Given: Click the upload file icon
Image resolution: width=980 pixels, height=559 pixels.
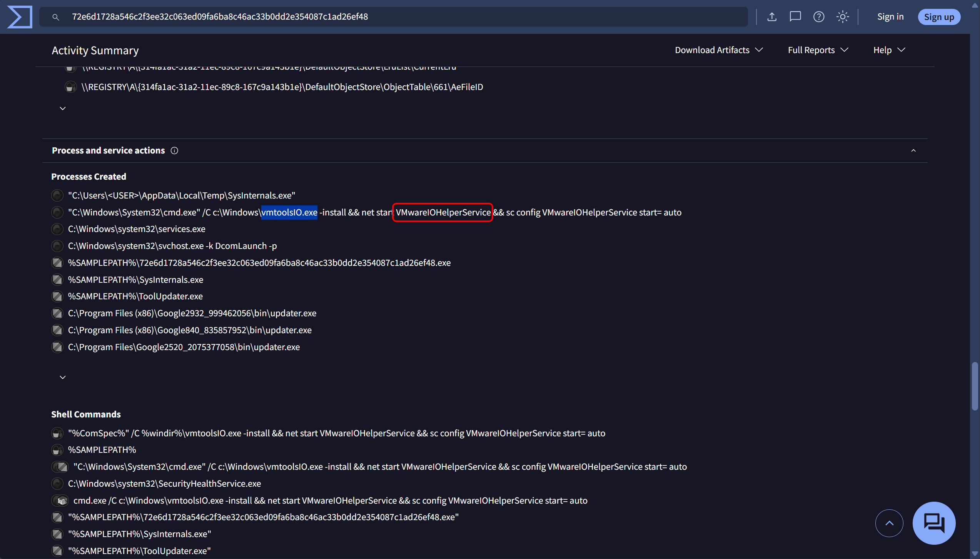Looking at the screenshot, I should 772,17.
